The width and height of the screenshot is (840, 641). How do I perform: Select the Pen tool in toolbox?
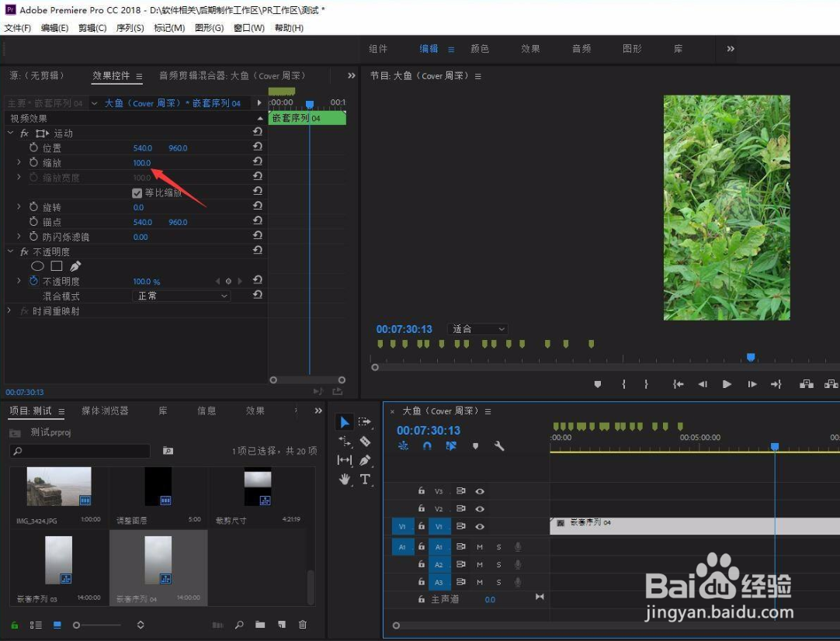[365, 460]
